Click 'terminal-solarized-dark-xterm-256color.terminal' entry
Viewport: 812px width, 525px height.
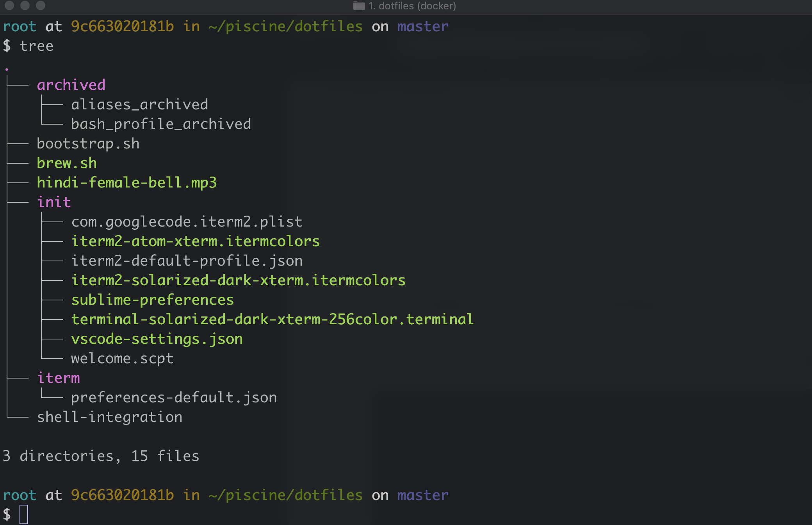click(x=272, y=320)
